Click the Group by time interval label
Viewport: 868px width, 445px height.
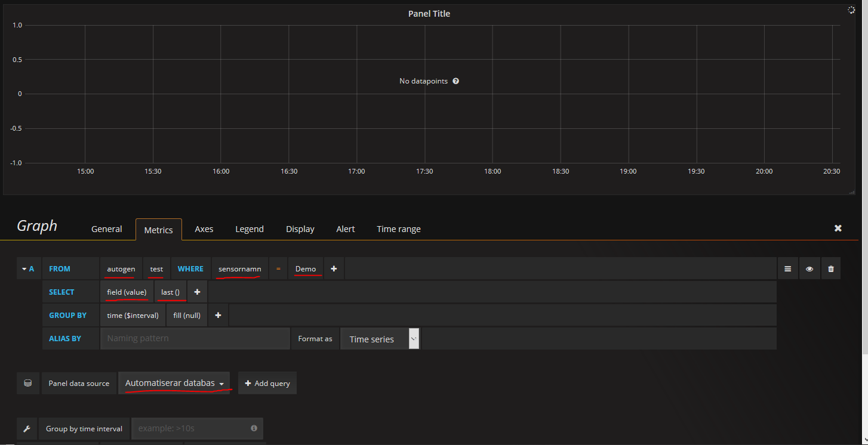point(84,429)
